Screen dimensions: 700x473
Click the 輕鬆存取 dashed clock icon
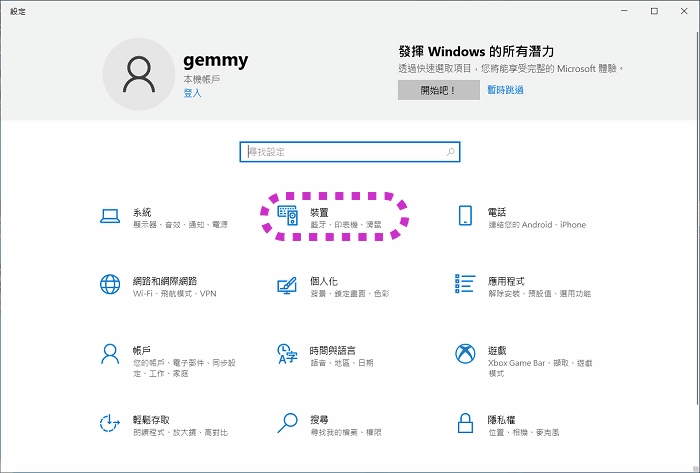pyautogui.click(x=109, y=423)
